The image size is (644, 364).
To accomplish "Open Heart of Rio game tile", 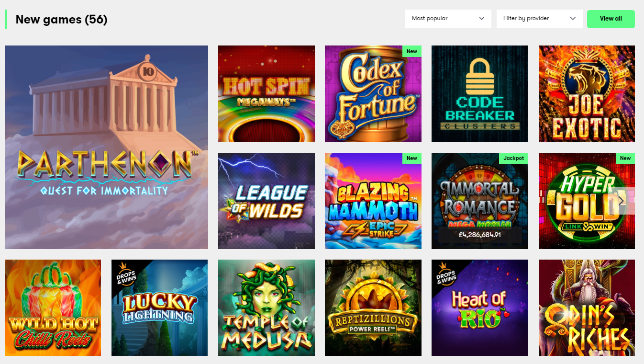I will [480, 307].
